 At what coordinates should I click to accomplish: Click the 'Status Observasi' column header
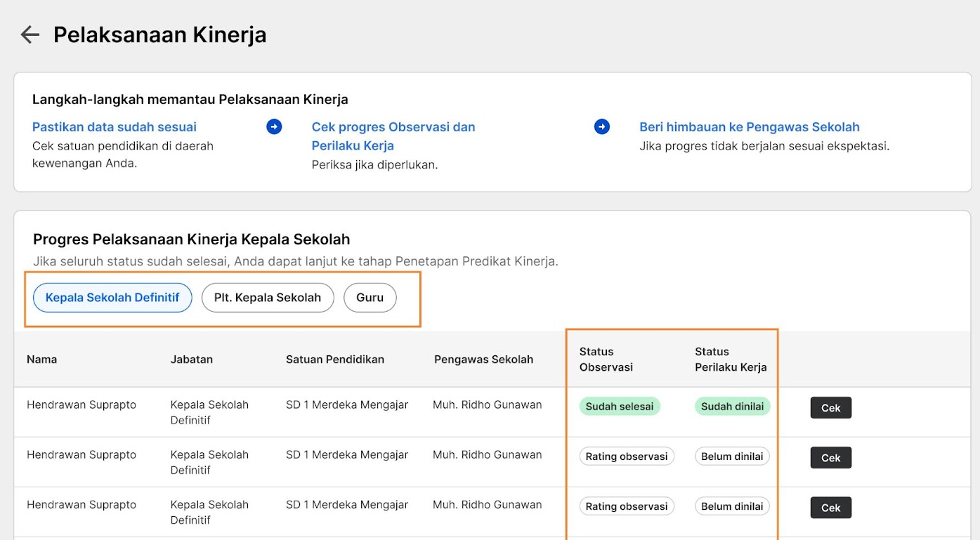606,360
